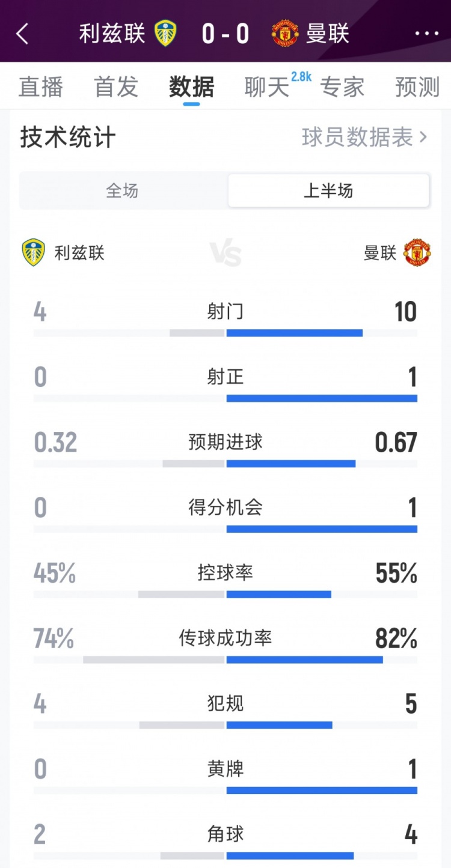Screen dimensions: 451x868
Task: Tap Leeds United crest in header
Action: (x=165, y=33)
